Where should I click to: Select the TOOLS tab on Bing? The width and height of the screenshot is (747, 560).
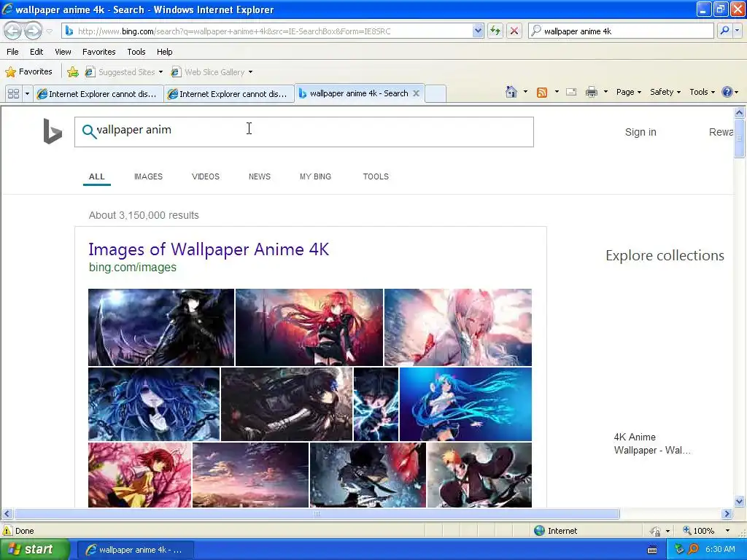click(376, 176)
